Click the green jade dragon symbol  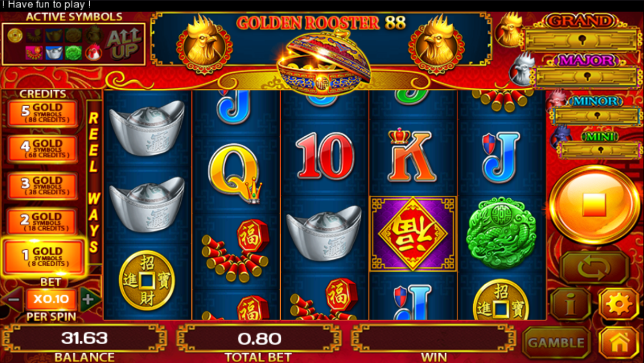[501, 233]
